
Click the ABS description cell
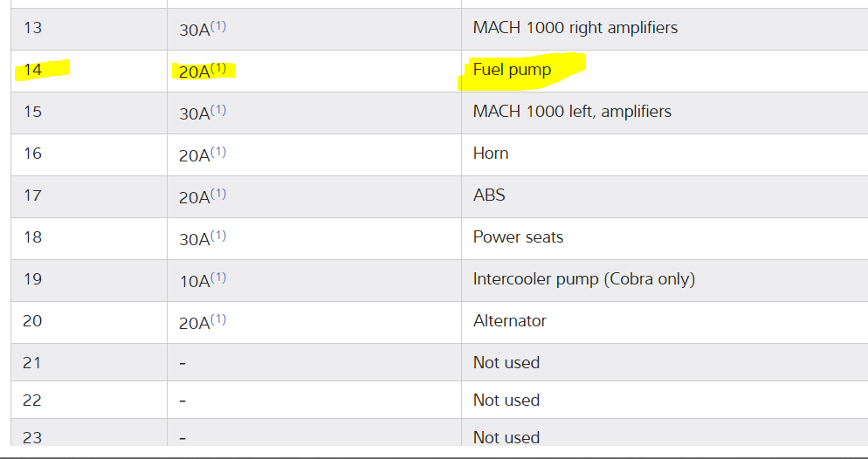(x=489, y=195)
